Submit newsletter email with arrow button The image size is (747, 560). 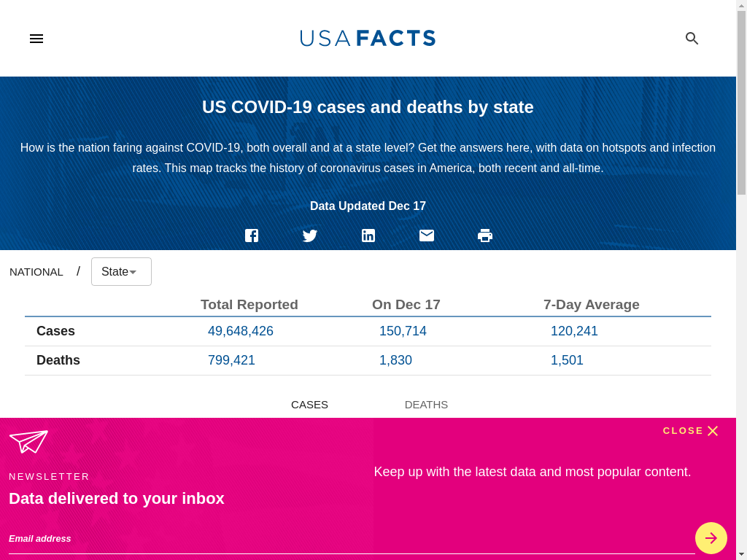tap(711, 538)
